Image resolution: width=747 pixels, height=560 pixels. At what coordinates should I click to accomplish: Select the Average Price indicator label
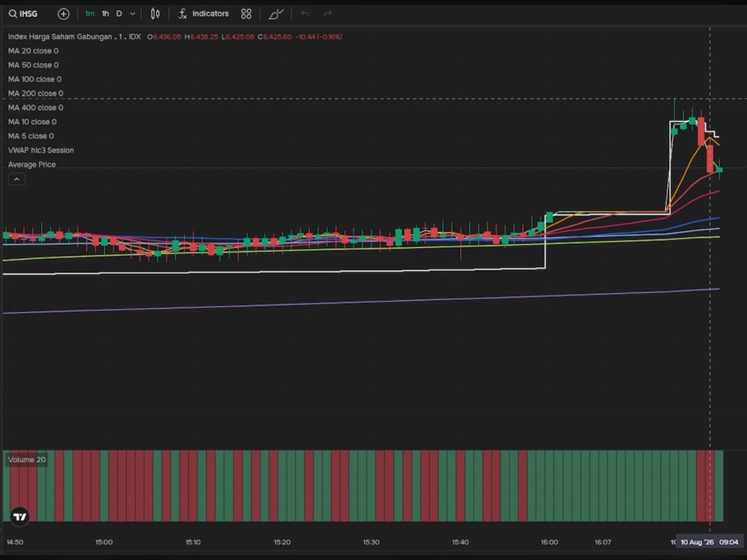coord(32,165)
